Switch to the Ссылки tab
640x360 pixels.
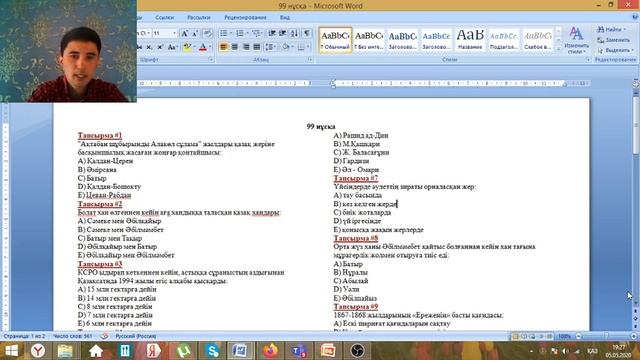pyautogui.click(x=164, y=18)
